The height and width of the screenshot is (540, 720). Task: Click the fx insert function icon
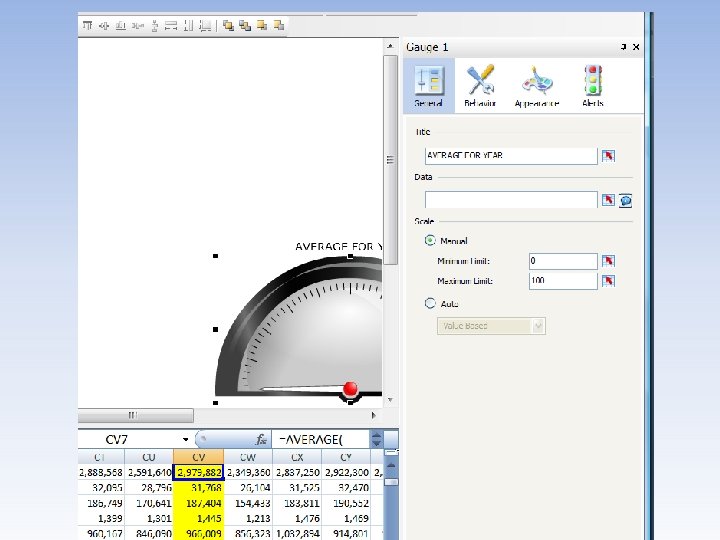tap(261, 439)
